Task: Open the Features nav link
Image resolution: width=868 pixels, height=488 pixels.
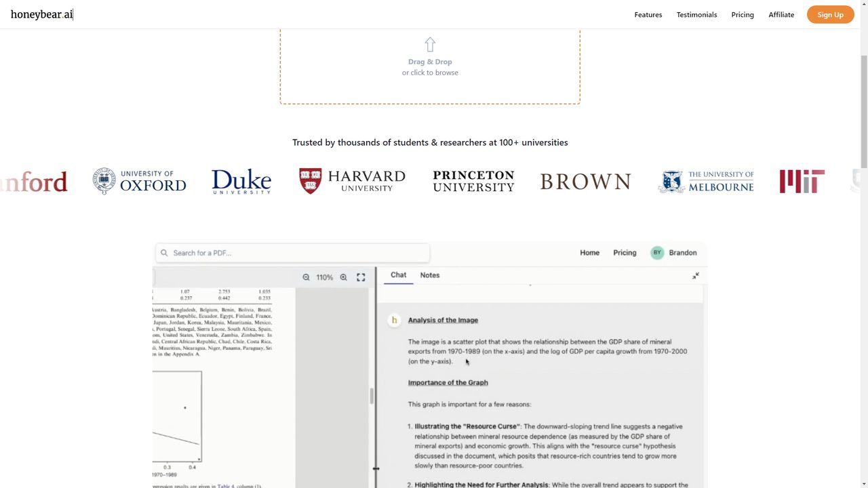Action: click(x=648, y=15)
